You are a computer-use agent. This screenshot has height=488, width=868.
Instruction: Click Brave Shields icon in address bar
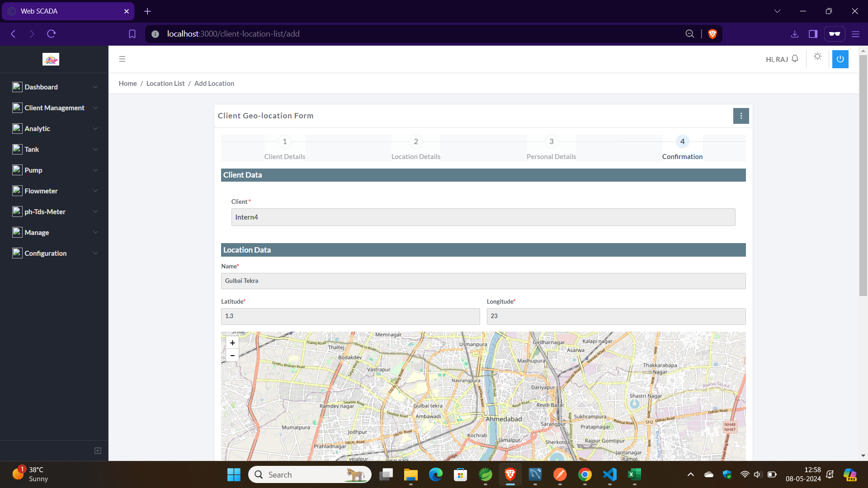(x=712, y=34)
